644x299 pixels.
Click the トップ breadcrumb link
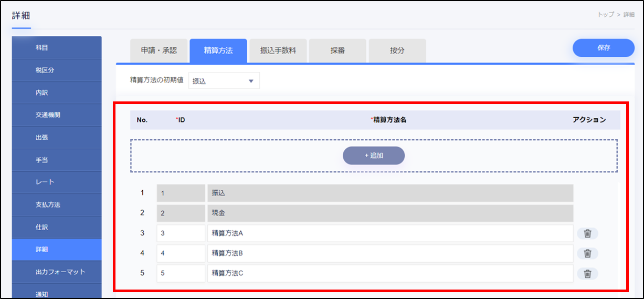(605, 15)
